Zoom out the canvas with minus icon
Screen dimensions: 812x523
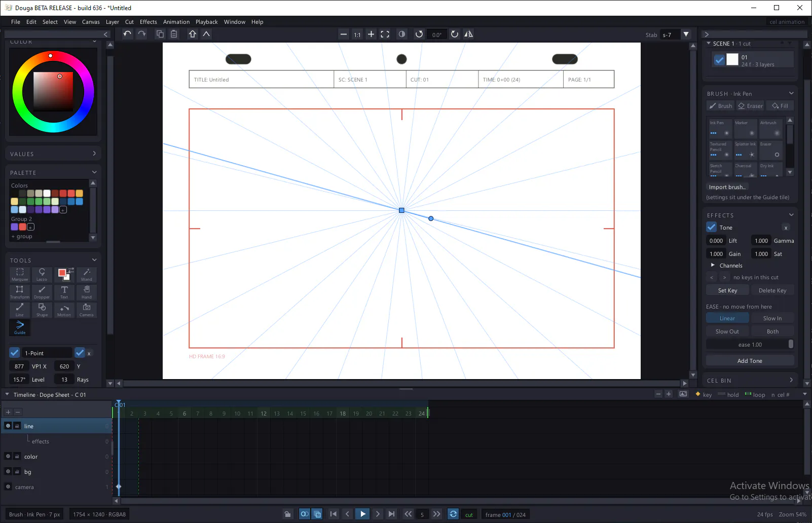coord(344,34)
